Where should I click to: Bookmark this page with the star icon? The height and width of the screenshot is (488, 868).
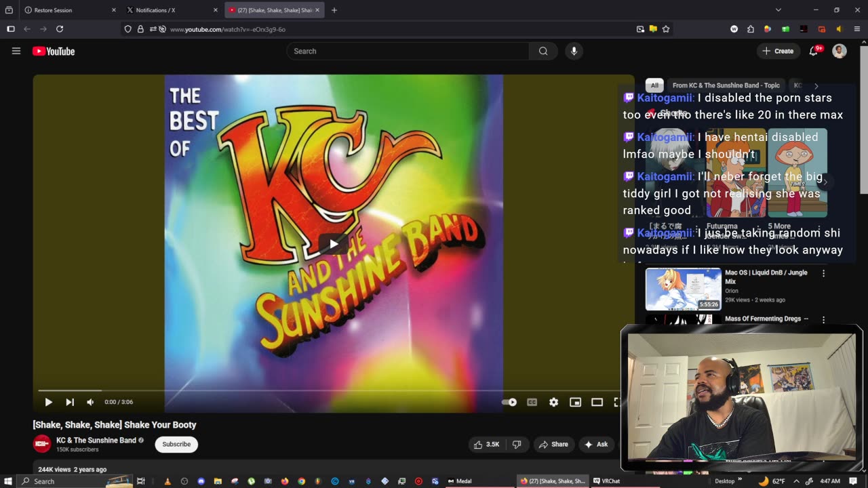coord(666,29)
